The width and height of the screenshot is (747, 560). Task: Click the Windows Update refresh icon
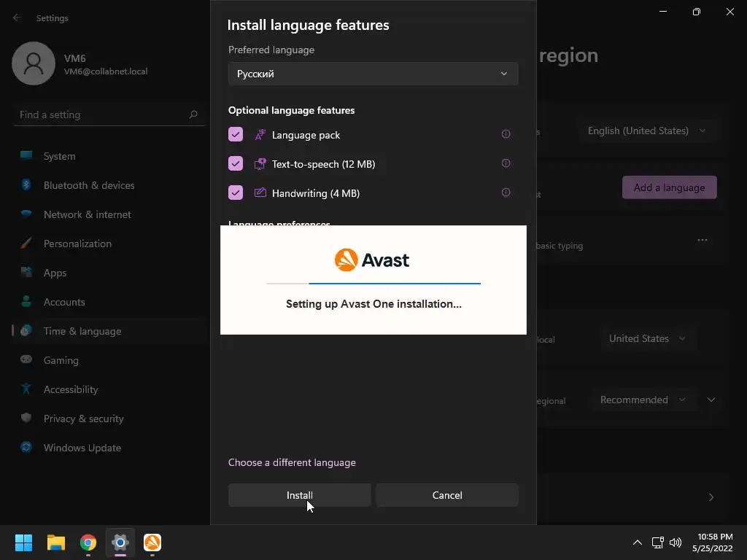tap(26, 447)
